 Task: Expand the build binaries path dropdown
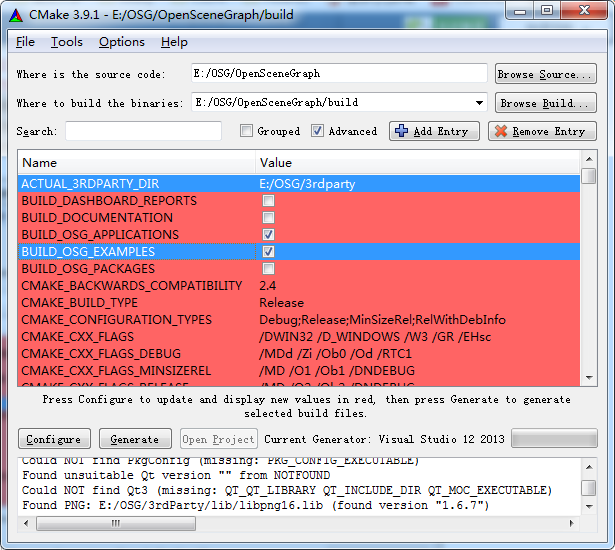tap(479, 103)
